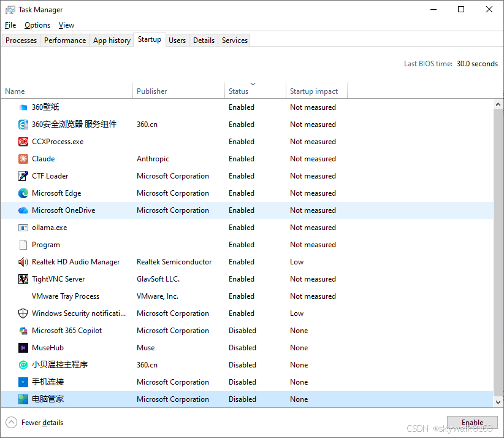This screenshot has height=438, width=504.
Task: Click the 360安全浏览器 服务组件 icon
Action: click(23, 125)
